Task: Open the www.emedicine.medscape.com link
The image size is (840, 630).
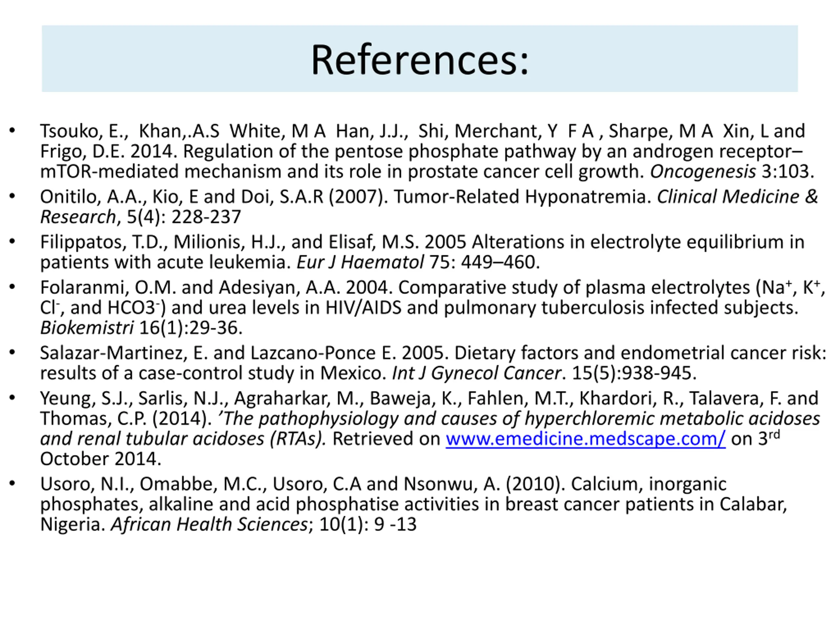Action: (585, 439)
